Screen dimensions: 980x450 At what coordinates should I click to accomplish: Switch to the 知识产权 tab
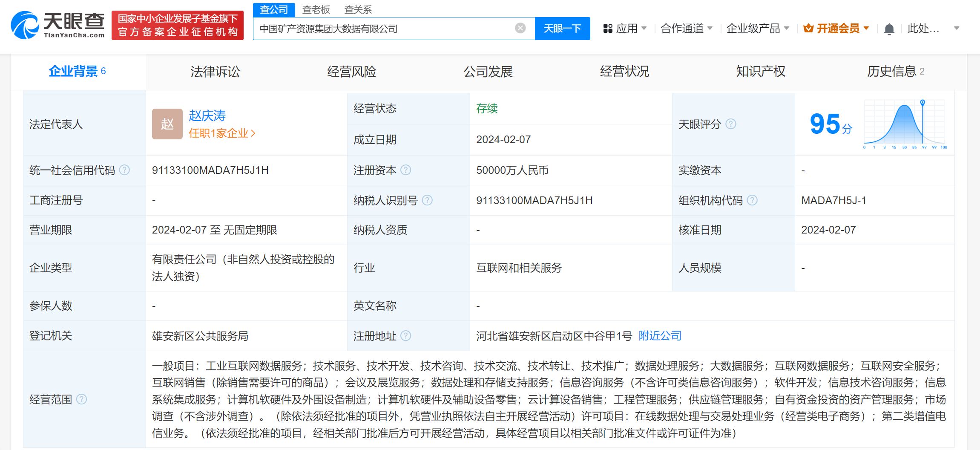point(761,72)
